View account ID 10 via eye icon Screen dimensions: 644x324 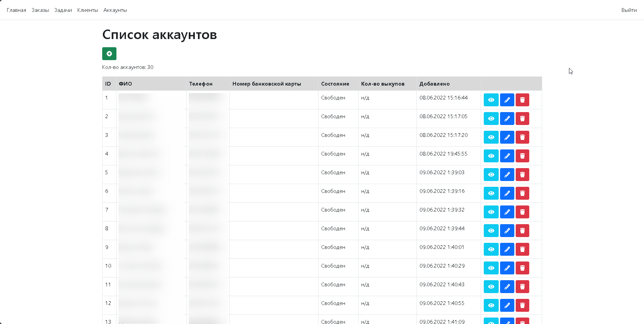491,268
